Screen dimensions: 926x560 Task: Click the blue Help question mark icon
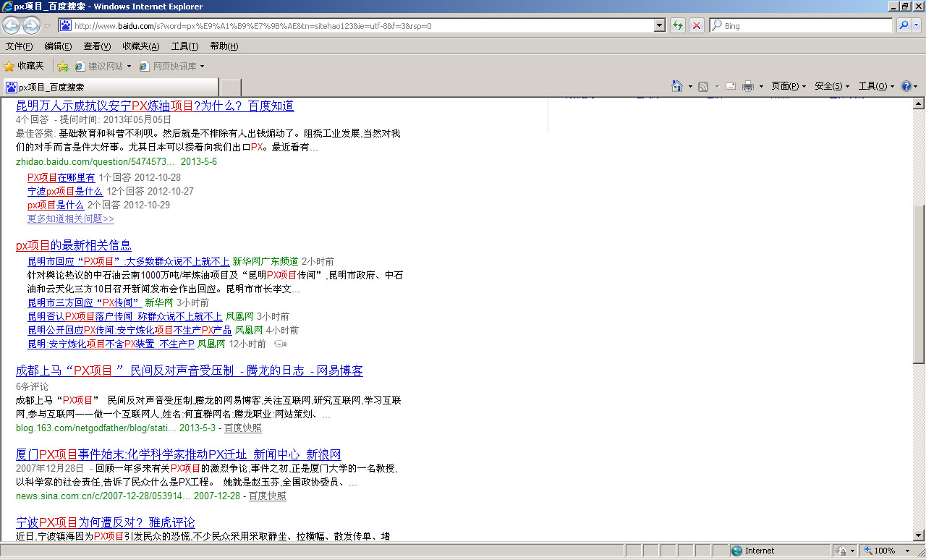tap(906, 86)
